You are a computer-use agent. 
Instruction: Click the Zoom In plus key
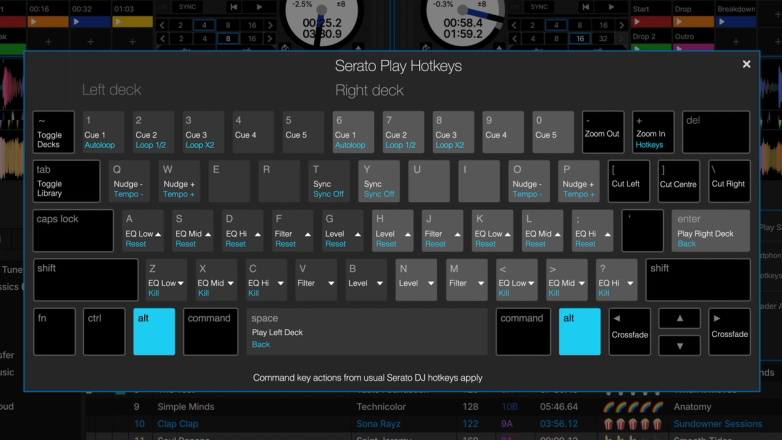pyautogui.click(x=653, y=132)
